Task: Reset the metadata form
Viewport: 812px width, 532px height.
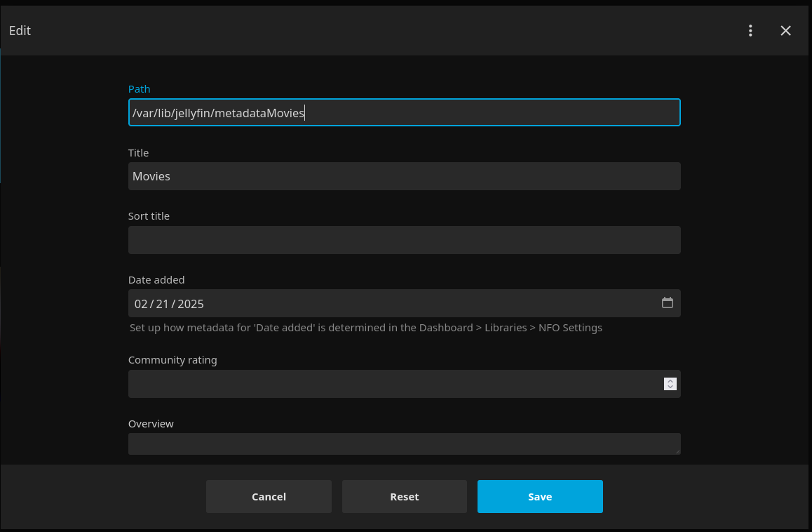Action: coord(404,497)
